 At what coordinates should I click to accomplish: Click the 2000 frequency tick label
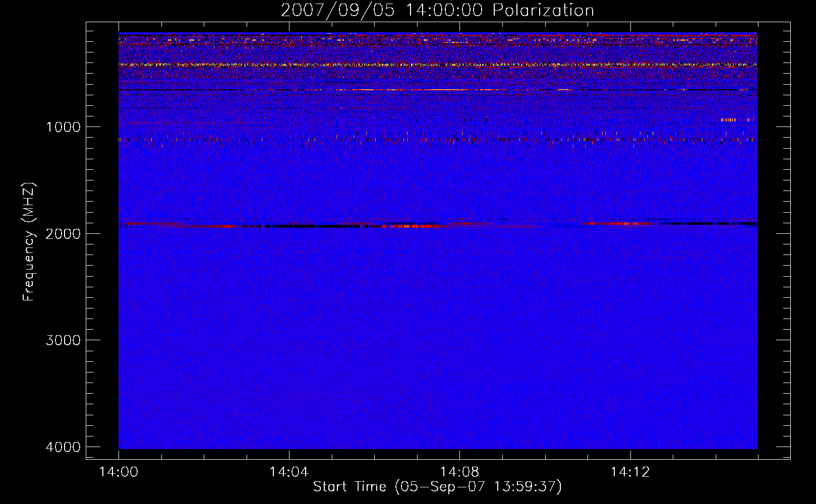64,234
